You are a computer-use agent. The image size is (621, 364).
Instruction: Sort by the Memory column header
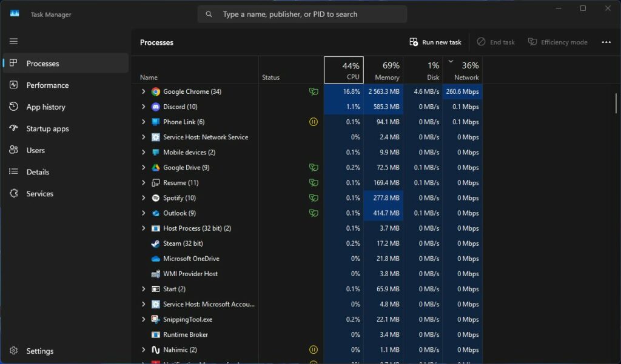pos(383,70)
